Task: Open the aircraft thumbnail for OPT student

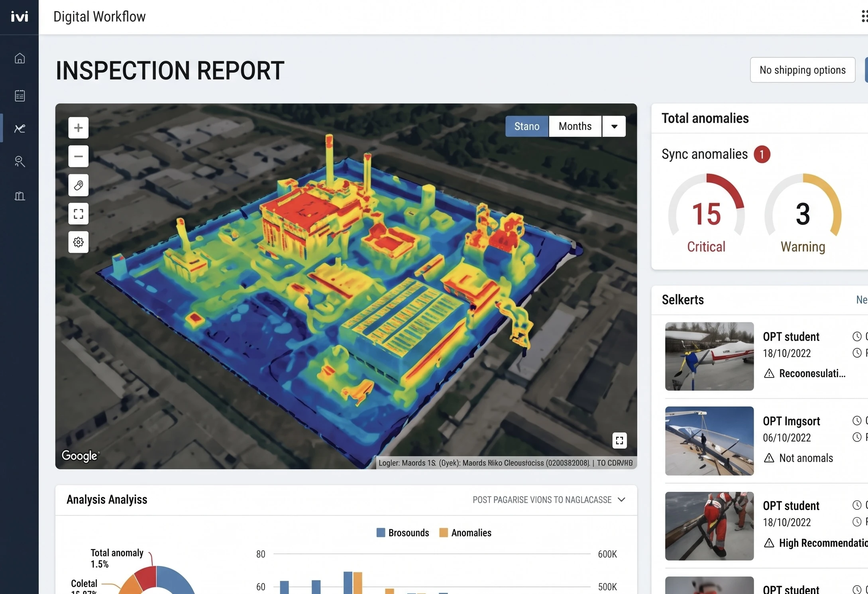Action: click(x=709, y=356)
